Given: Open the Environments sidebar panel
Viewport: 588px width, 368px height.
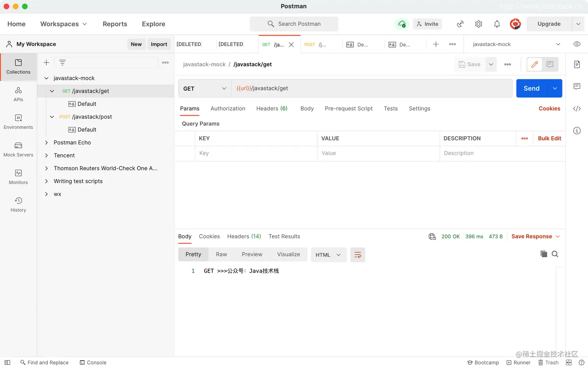Looking at the screenshot, I should click(18, 122).
